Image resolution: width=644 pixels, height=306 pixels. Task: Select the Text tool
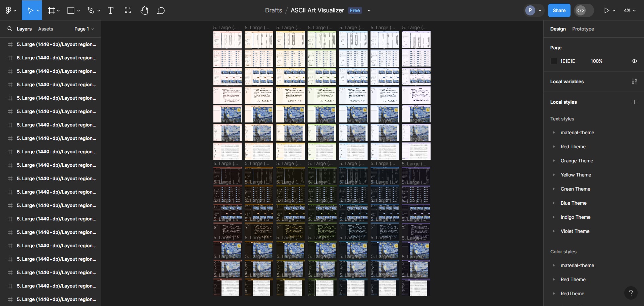(x=110, y=10)
